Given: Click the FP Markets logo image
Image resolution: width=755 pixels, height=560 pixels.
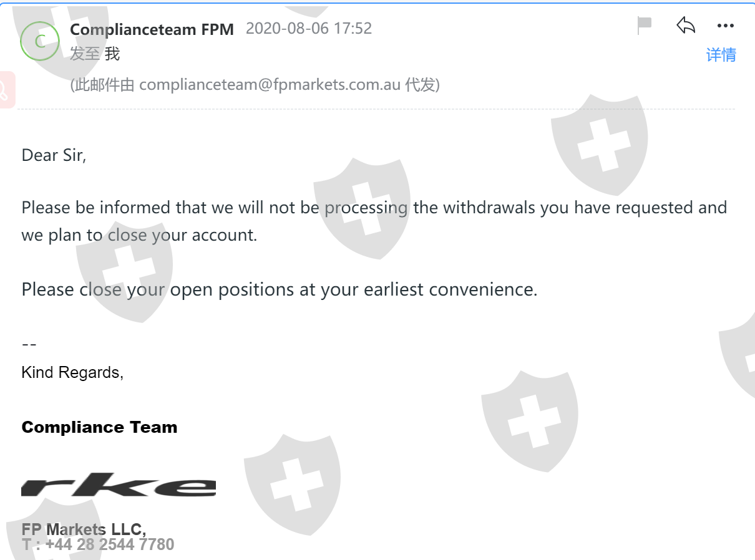Looking at the screenshot, I should pyautogui.click(x=119, y=485).
